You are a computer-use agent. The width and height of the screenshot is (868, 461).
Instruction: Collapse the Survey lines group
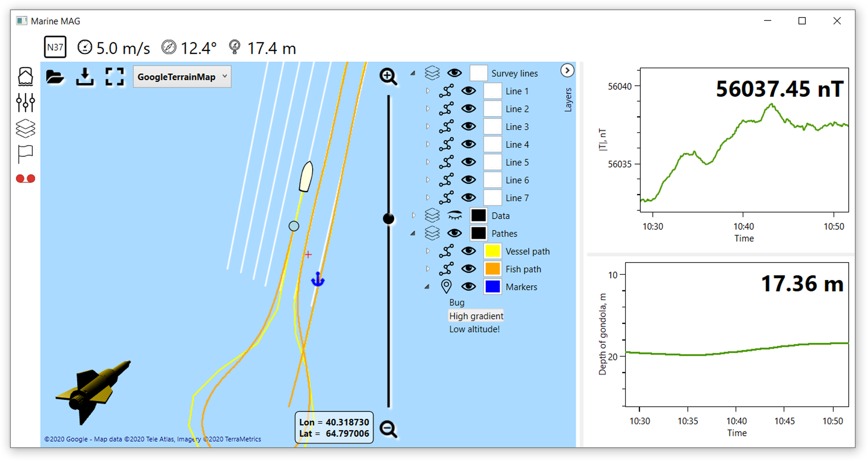(413, 73)
